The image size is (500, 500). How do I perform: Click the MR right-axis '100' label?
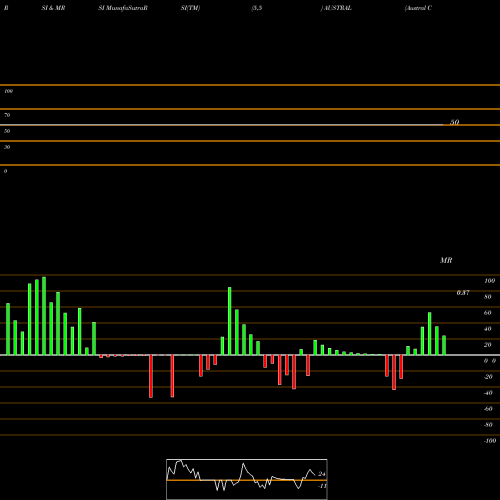[489, 281]
